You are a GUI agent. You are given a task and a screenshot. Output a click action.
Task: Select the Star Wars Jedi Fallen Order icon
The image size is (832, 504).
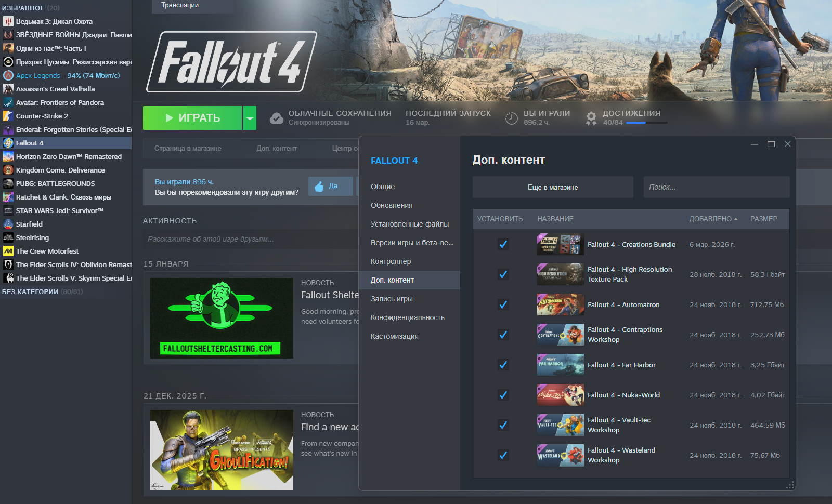[x=8, y=35]
